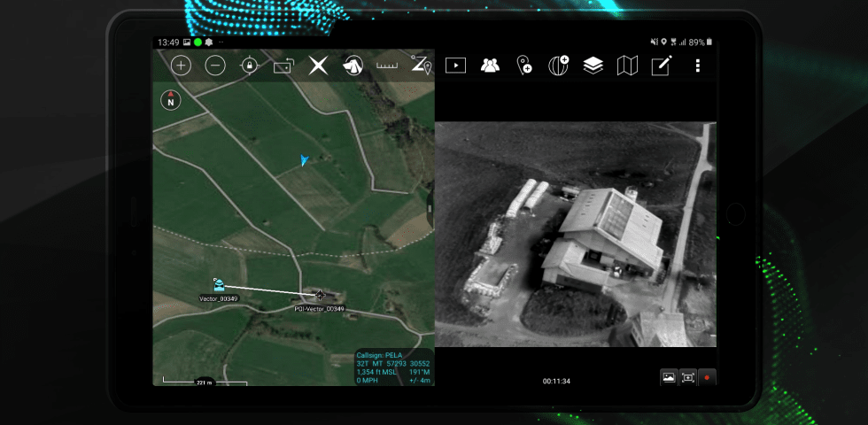868x425 pixels.
Task: Open the route planner Z-path icon
Action: pyautogui.click(x=422, y=66)
